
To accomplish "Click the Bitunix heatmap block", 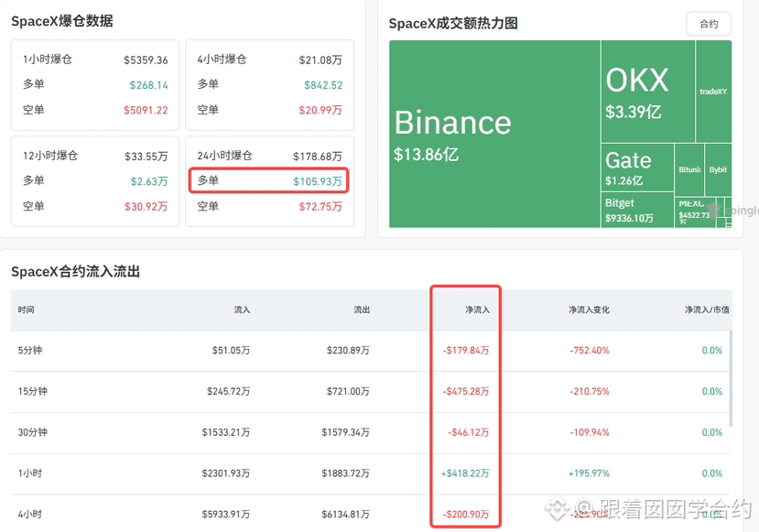I will pos(689,169).
